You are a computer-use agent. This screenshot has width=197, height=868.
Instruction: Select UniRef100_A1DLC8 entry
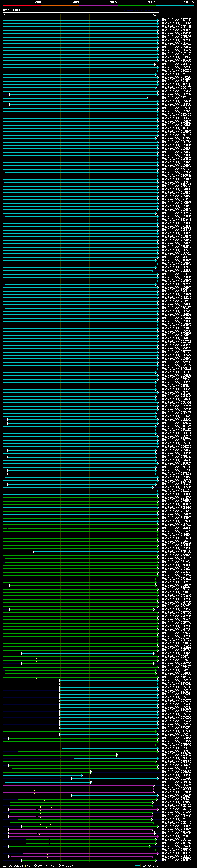pyautogui.click(x=177, y=856)
